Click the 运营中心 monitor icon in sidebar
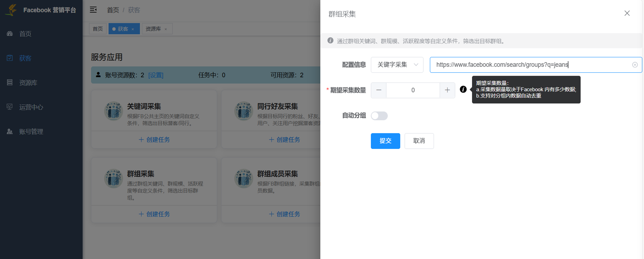 pos(10,107)
